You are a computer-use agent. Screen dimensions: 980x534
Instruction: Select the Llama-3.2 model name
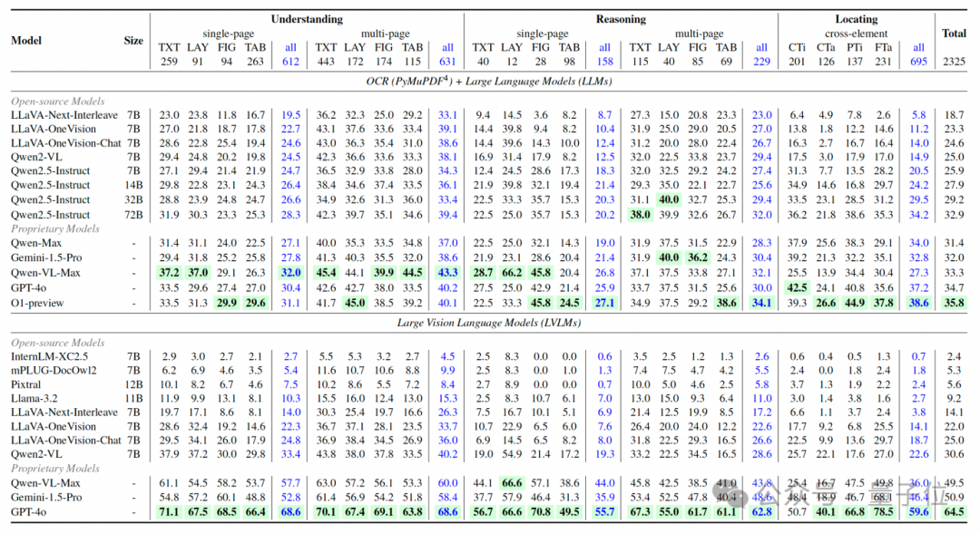[35, 399]
